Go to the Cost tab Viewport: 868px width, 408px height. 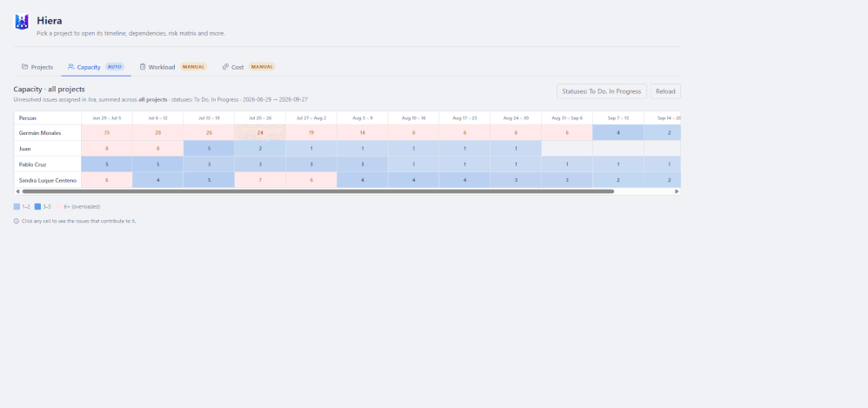(x=249, y=67)
